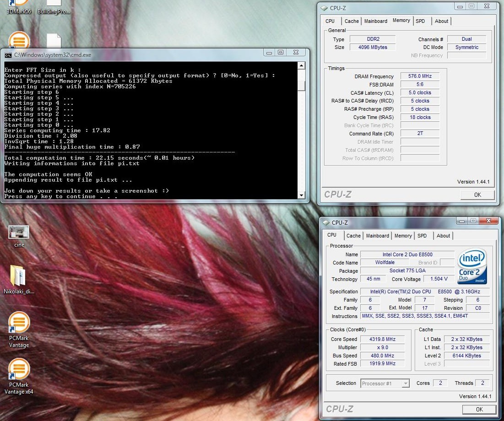The image size is (504, 421).
Task: Switch to Memory tab in lower CPU-Z window
Action: click(403, 236)
